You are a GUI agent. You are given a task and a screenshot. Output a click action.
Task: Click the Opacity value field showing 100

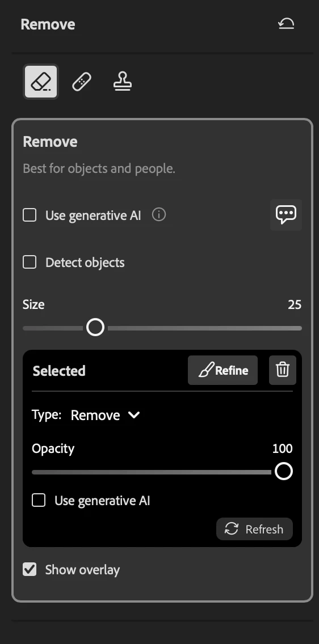(x=283, y=448)
